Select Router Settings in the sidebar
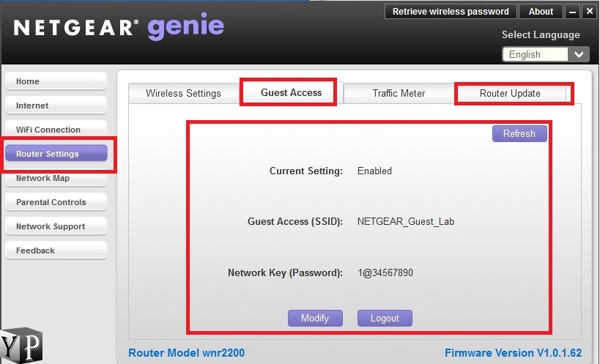Screen dimensions: 600x364 tap(56, 153)
